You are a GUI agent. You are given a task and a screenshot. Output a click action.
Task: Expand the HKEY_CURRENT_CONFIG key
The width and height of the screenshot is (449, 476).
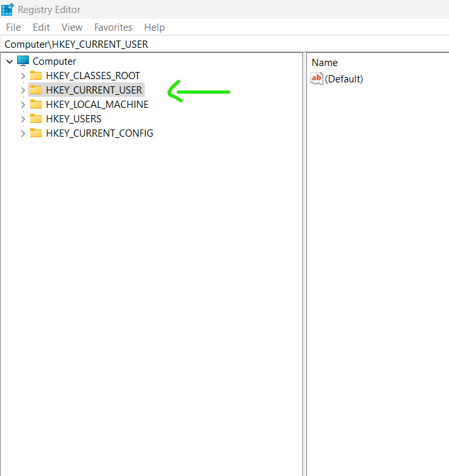[x=23, y=133]
